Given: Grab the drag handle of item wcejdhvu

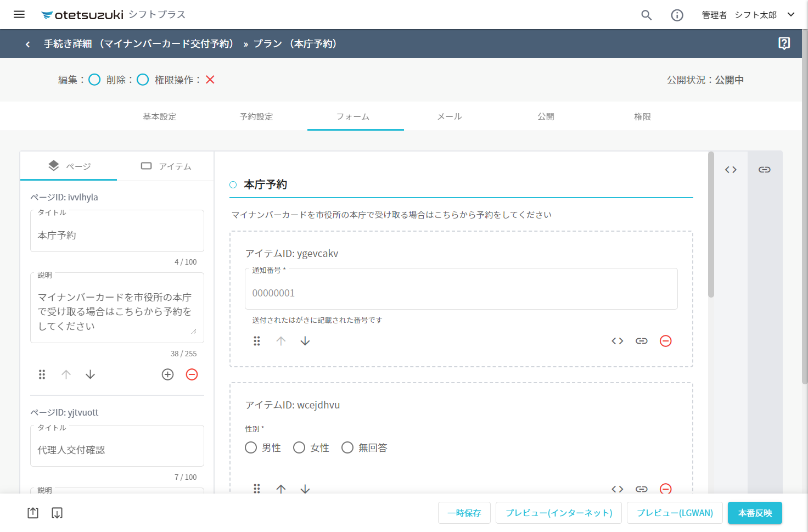Looking at the screenshot, I should click(256, 489).
